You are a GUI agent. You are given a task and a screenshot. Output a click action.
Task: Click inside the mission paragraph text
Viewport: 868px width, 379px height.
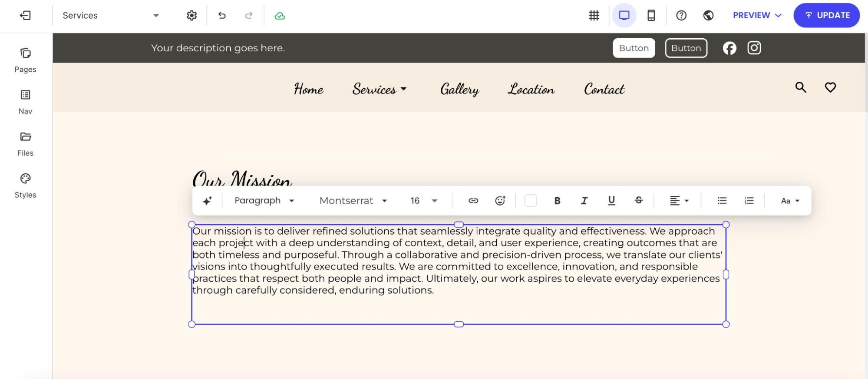457,260
